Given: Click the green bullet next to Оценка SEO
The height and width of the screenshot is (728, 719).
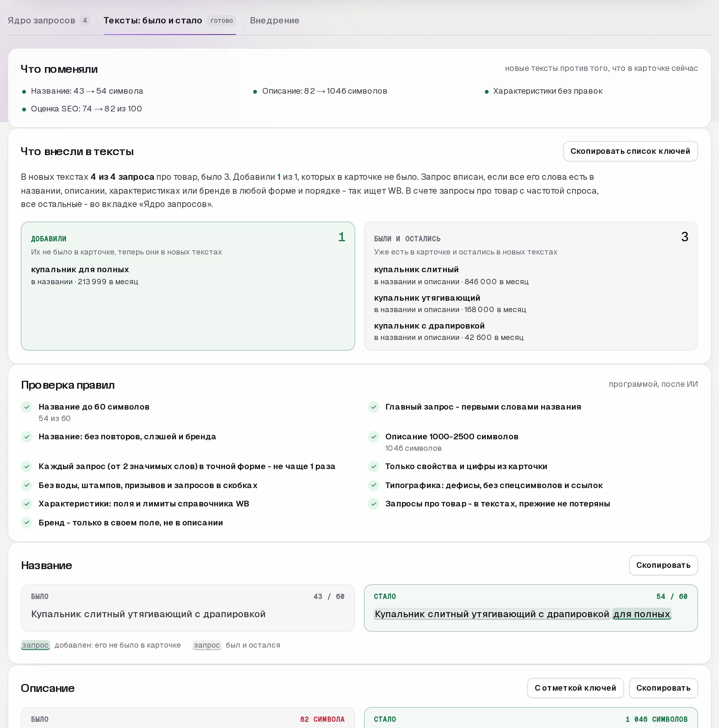Looking at the screenshot, I should pyautogui.click(x=24, y=109).
